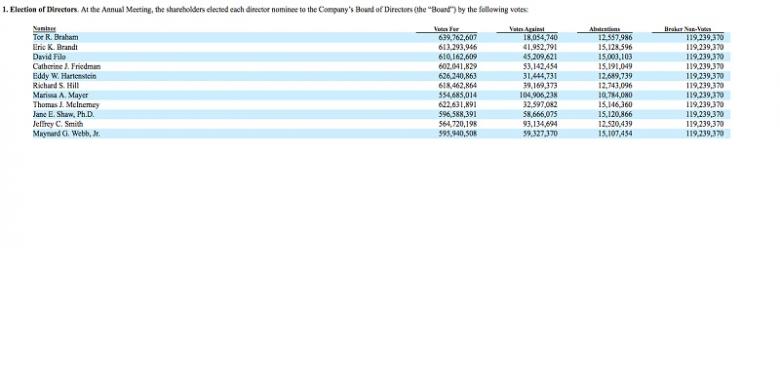Click Jane E. Shaw, Ph.D. name

63,114
